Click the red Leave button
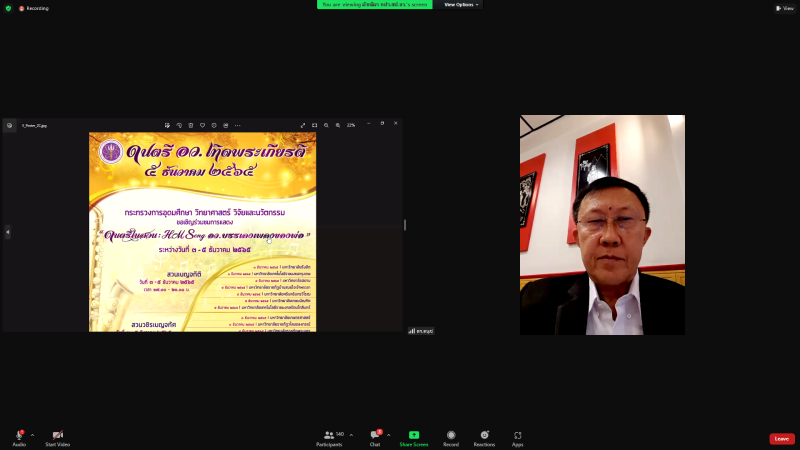This screenshot has height=450, width=800. [x=782, y=438]
